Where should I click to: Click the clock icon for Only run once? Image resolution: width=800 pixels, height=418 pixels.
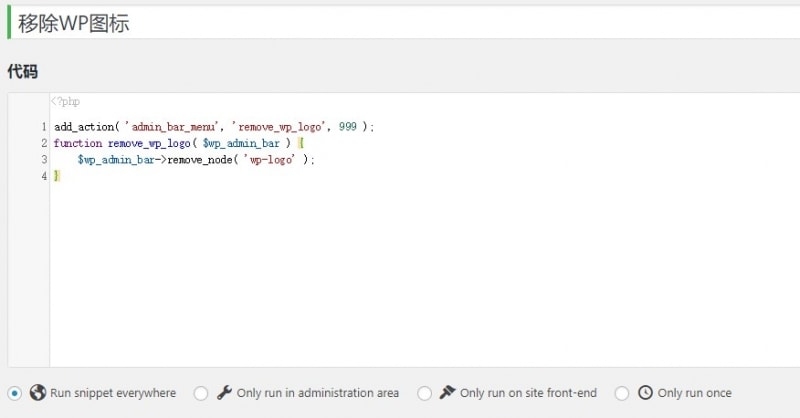tap(645, 393)
